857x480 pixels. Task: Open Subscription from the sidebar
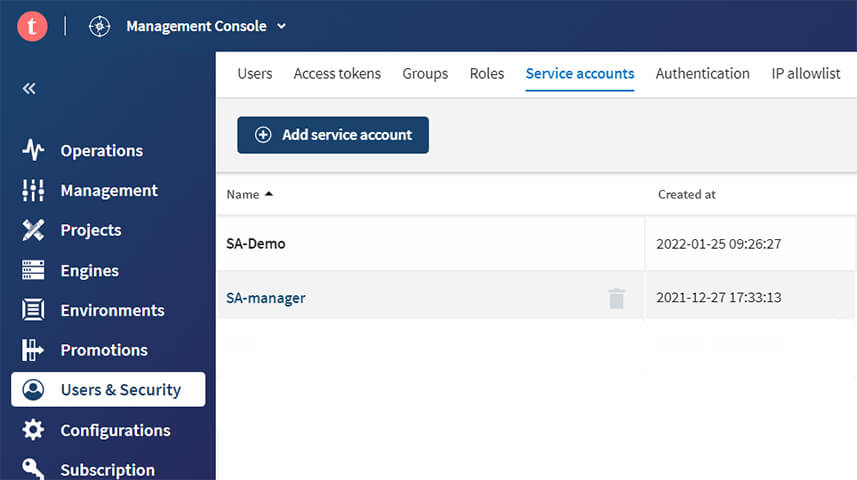point(107,469)
